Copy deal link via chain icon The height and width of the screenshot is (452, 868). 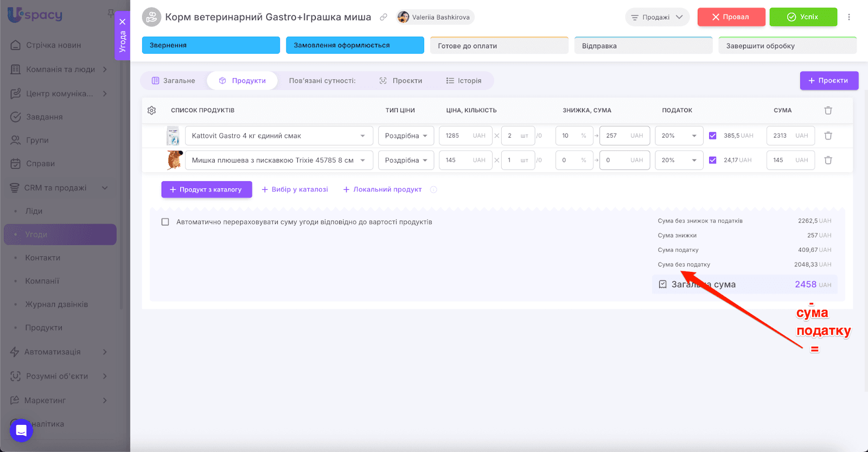(x=384, y=17)
